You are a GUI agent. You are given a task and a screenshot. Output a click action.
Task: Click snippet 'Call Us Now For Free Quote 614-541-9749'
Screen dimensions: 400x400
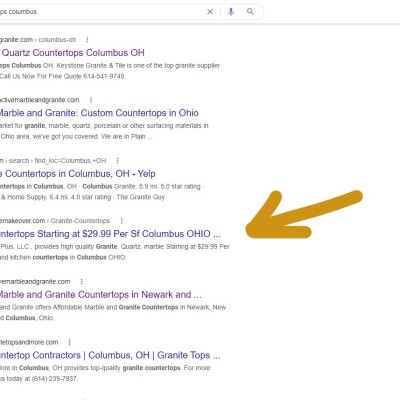(x=63, y=76)
